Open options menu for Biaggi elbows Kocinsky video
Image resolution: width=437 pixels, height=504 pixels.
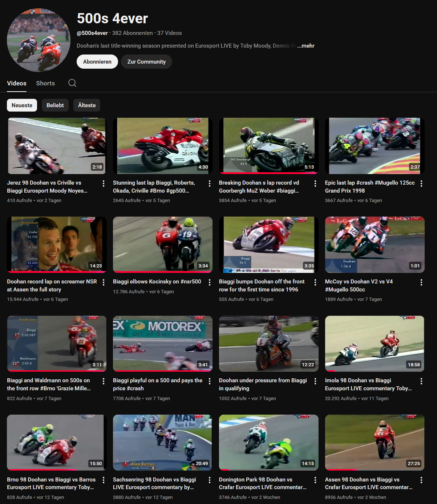coord(210,282)
